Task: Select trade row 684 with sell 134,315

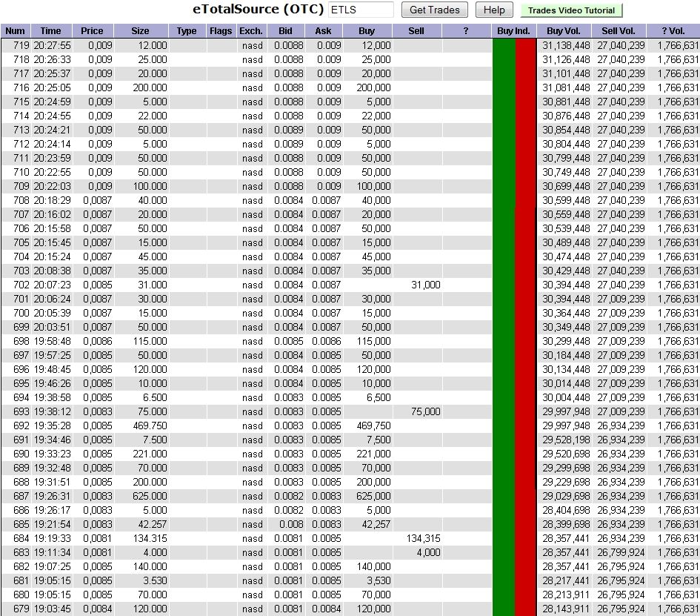Action: pos(222,539)
